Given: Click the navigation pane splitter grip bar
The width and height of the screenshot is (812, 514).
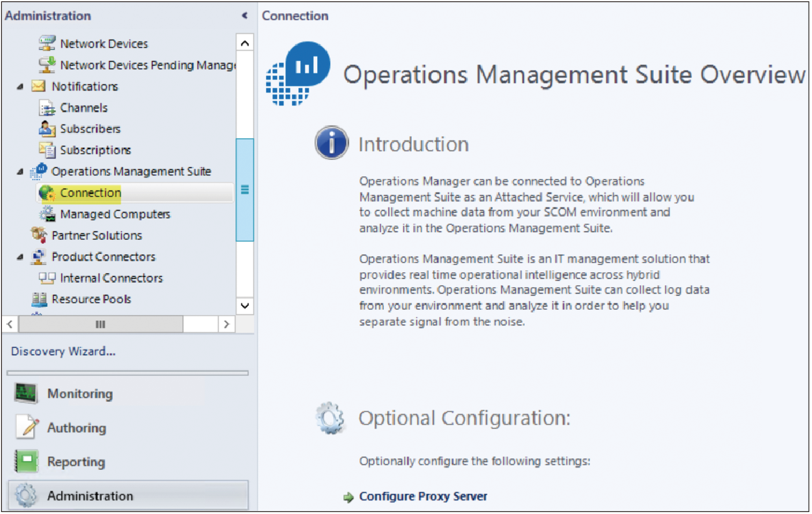Looking at the screenshot, I should click(x=128, y=373).
